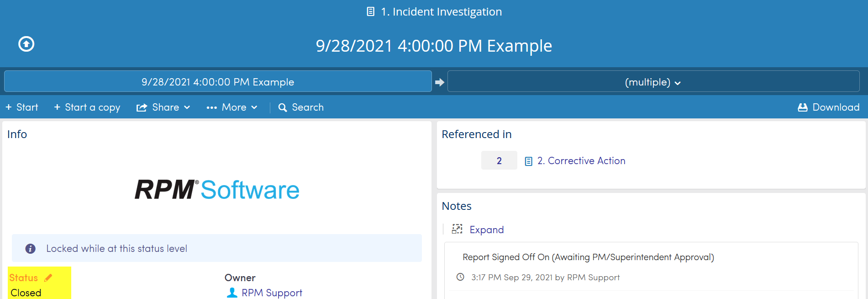Screen dimensions: 868x299
Task: Click the Owner field label
Action: (x=240, y=278)
